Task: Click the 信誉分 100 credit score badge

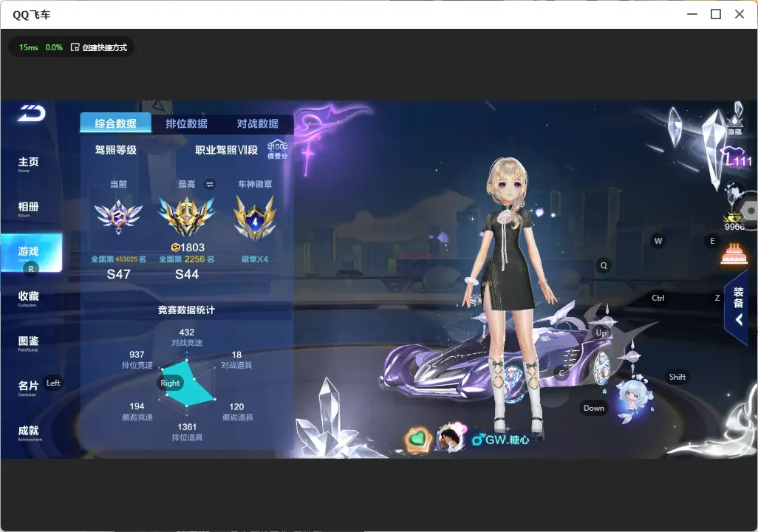Action: 278,149
